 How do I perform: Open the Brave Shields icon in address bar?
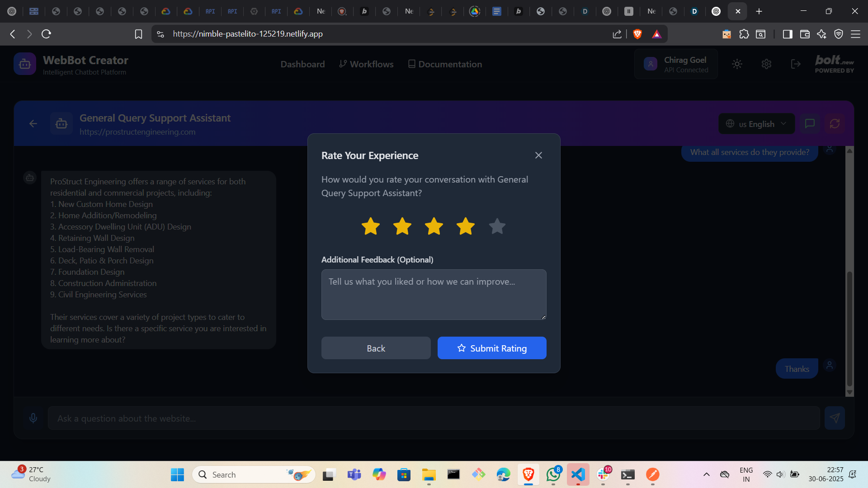(637, 34)
